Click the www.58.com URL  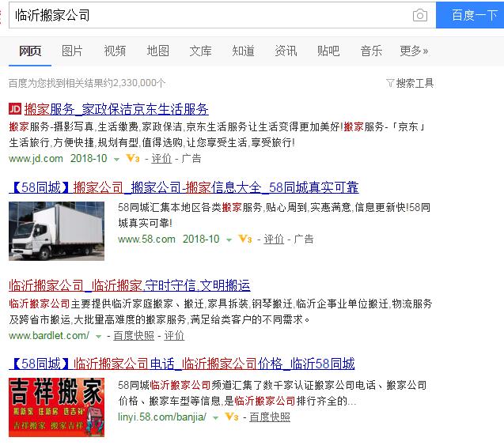[146, 239]
